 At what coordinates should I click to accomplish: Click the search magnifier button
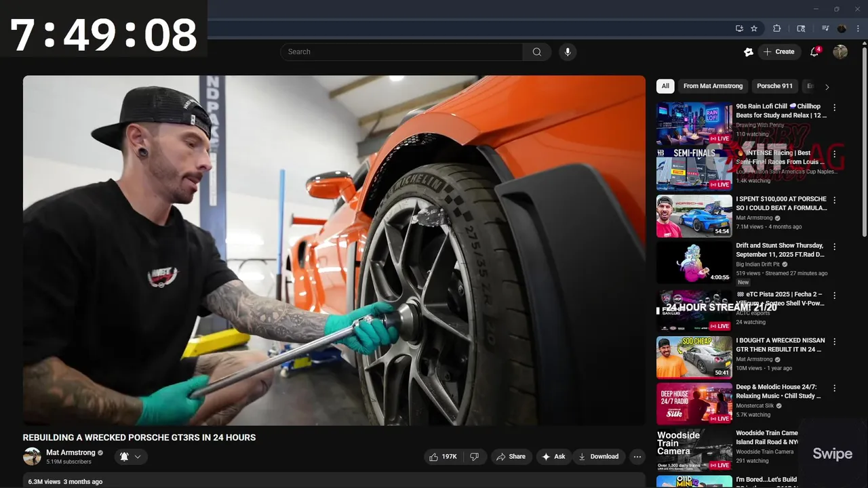click(537, 52)
